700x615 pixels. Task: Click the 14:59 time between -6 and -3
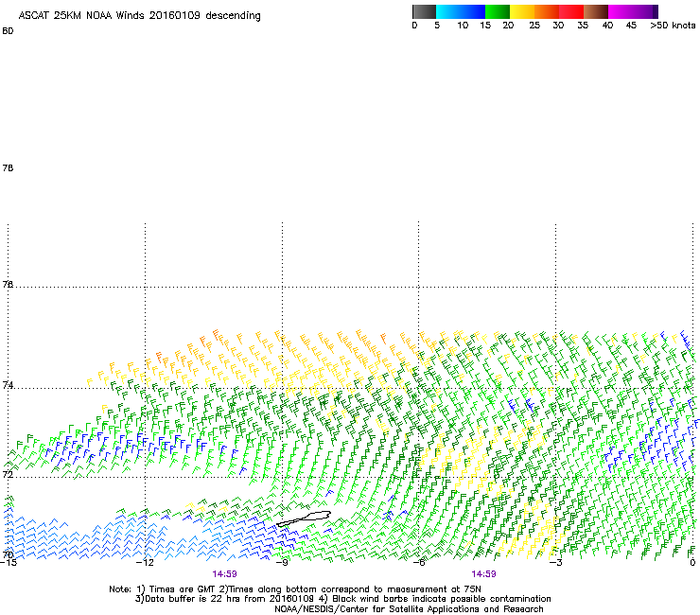tap(483, 574)
